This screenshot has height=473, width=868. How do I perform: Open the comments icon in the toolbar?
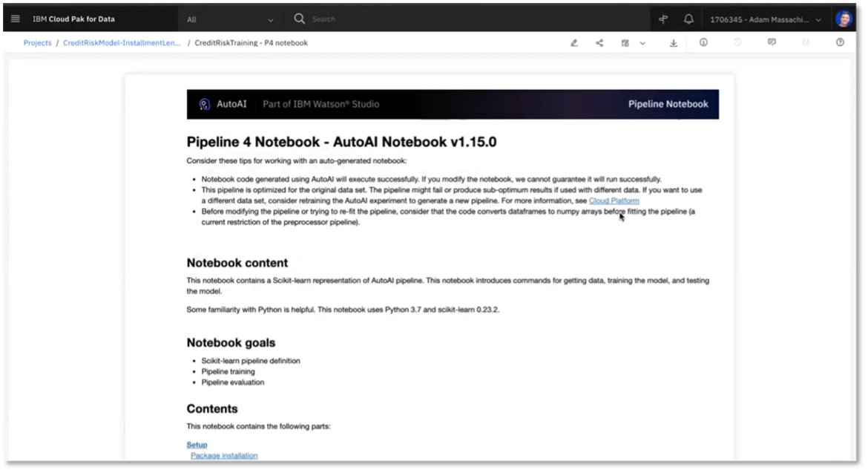point(772,42)
